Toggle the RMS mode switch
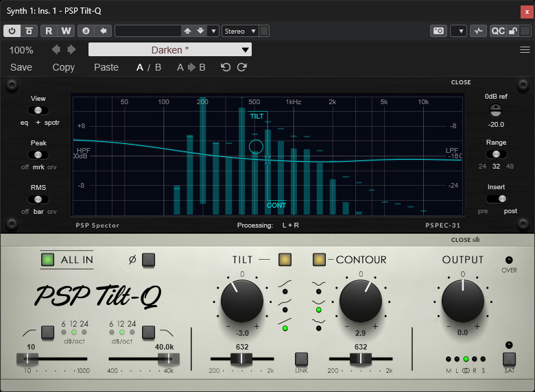The image size is (535, 392). coord(38,199)
